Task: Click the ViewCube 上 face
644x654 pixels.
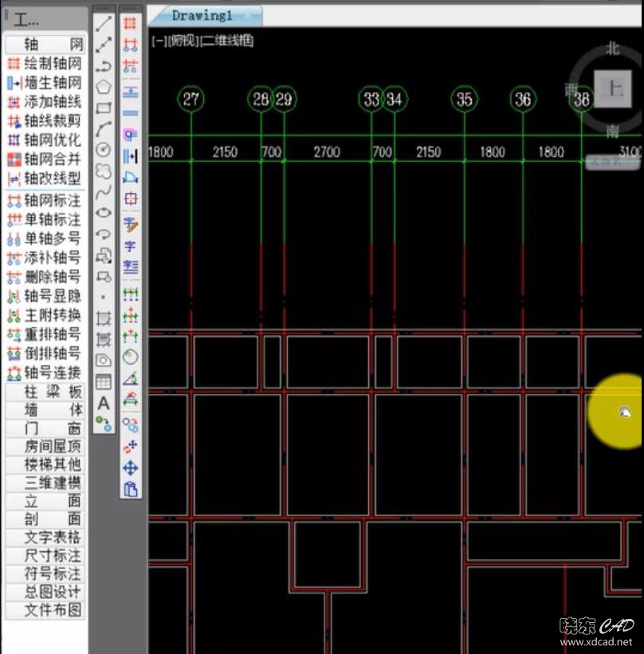Action: (x=614, y=88)
